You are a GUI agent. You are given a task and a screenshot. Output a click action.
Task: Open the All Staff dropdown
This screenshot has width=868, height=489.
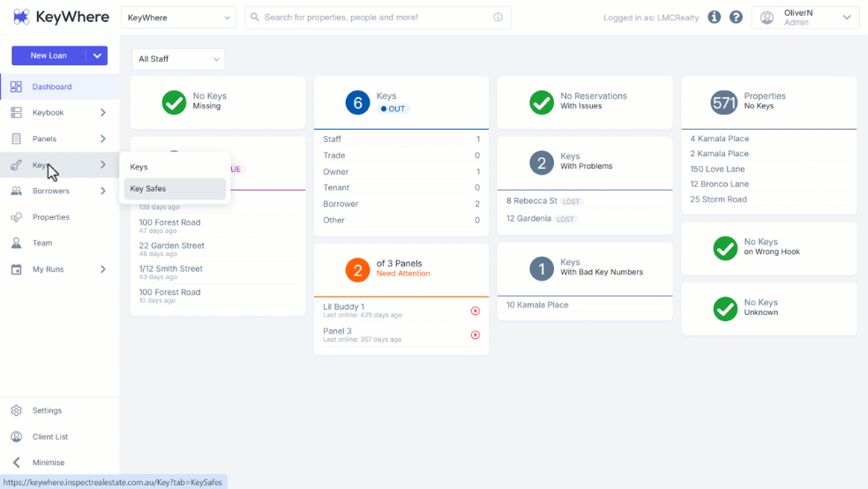click(178, 59)
